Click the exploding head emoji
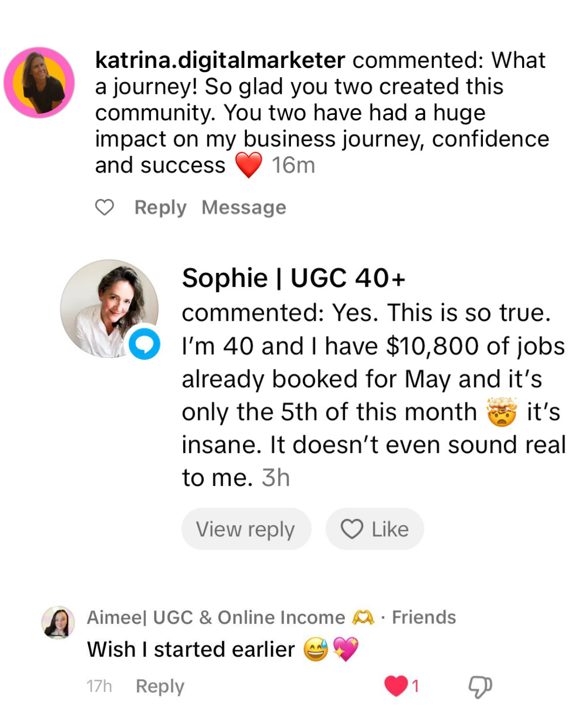The height and width of the screenshot is (728, 582). (502, 413)
